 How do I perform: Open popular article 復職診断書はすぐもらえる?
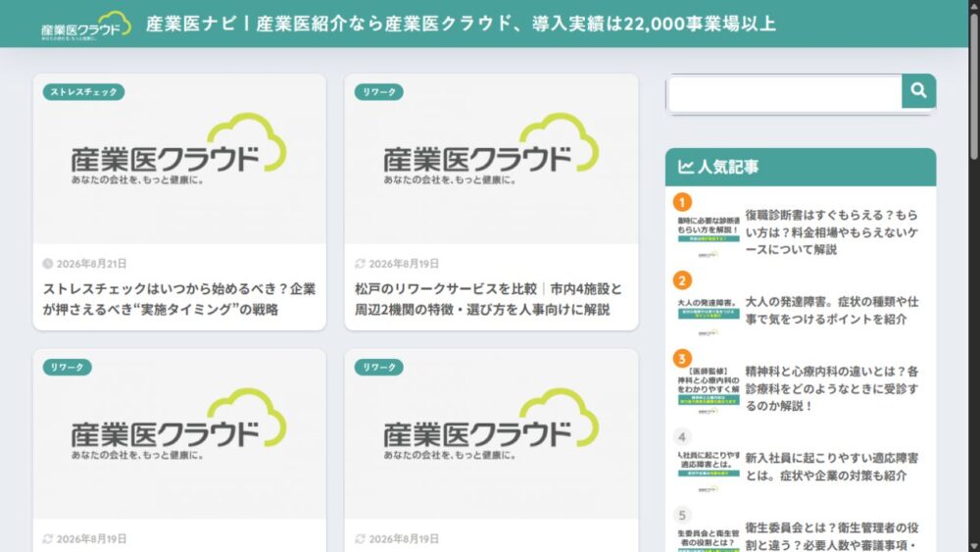point(831,232)
